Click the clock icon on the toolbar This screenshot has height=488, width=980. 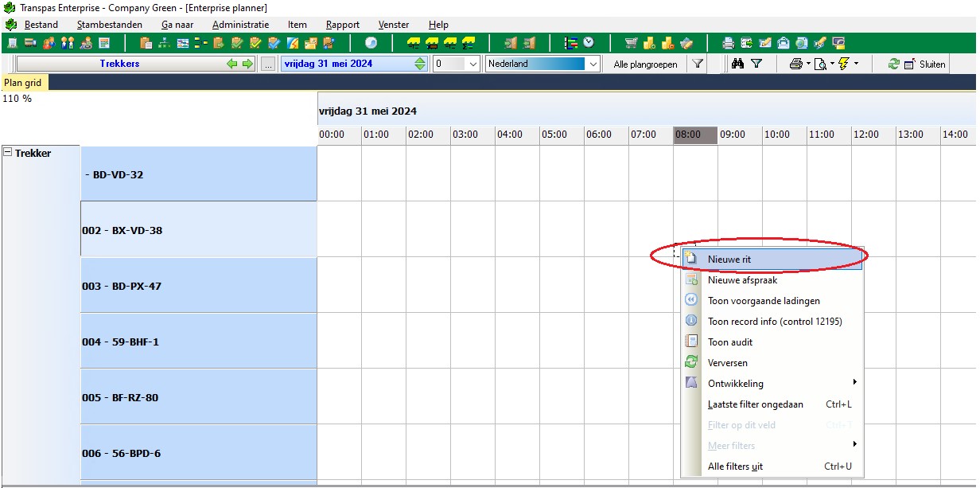587,43
